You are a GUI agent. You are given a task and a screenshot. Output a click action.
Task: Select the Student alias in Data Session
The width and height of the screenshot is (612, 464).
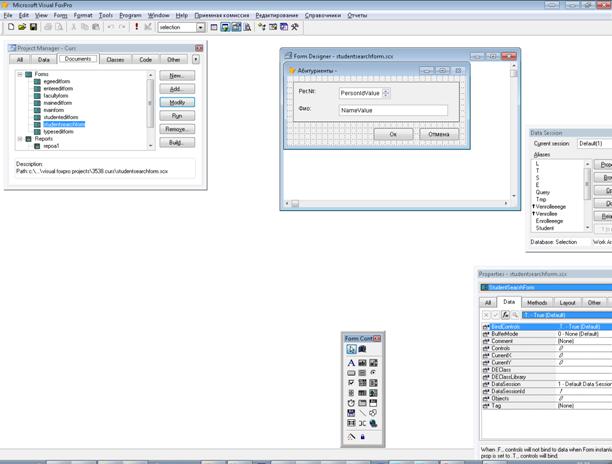tap(545, 228)
